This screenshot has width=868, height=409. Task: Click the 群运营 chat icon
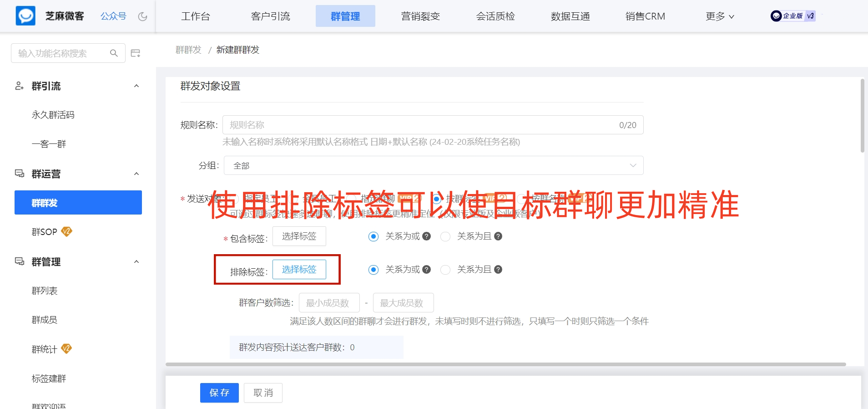click(20, 174)
